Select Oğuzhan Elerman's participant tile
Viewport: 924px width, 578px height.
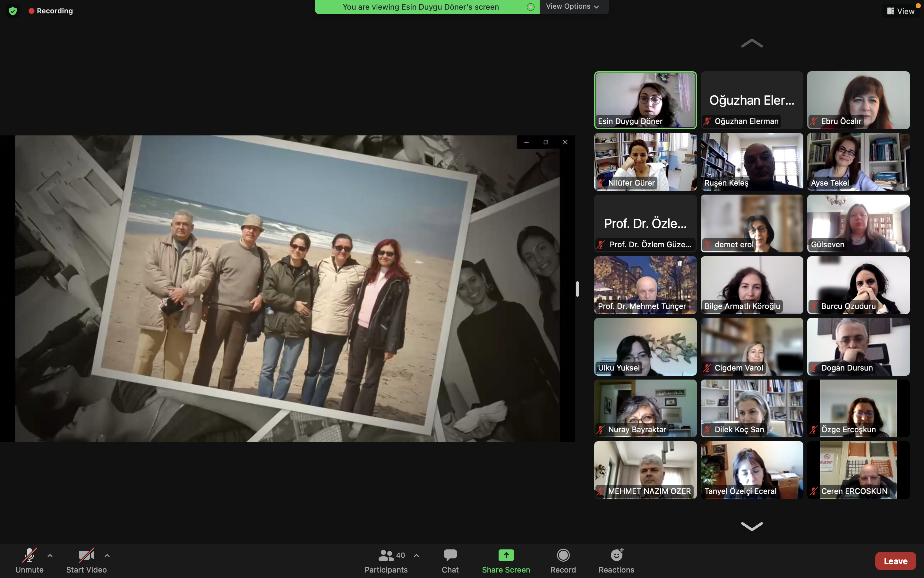pos(752,100)
